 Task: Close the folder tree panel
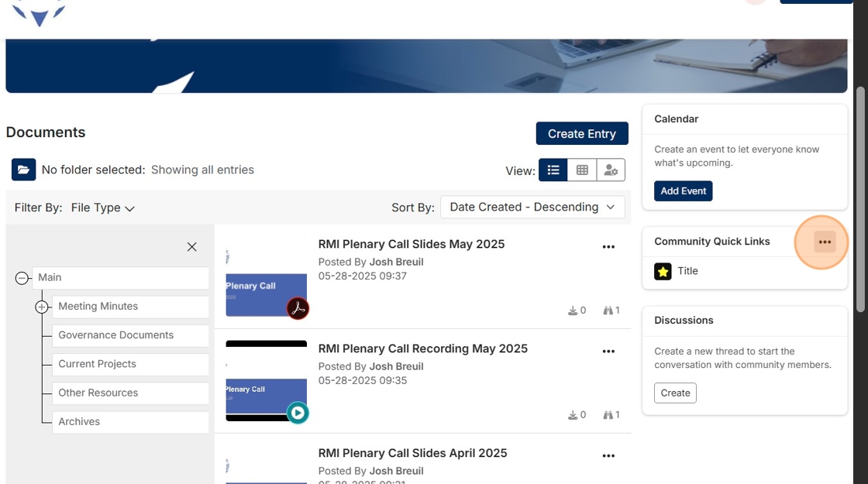pyautogui.click(x=191, y=247)
